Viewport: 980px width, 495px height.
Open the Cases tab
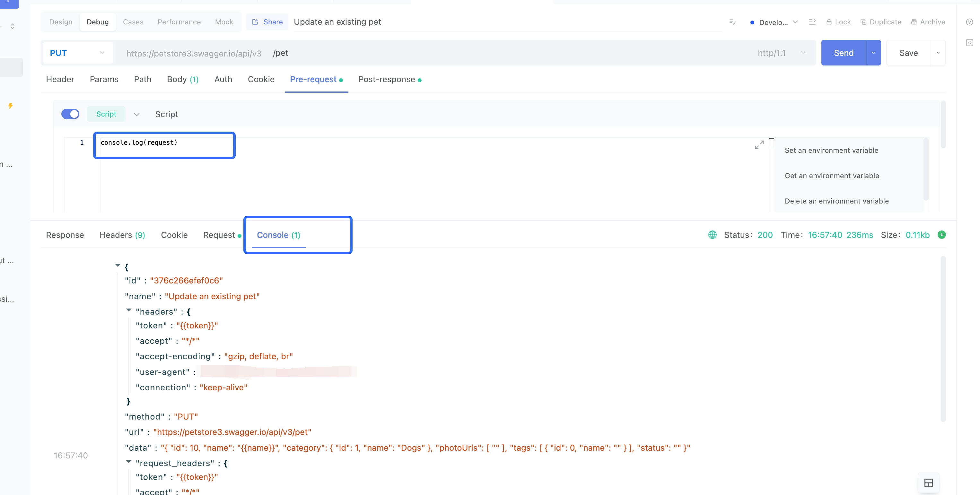[133, 22]
